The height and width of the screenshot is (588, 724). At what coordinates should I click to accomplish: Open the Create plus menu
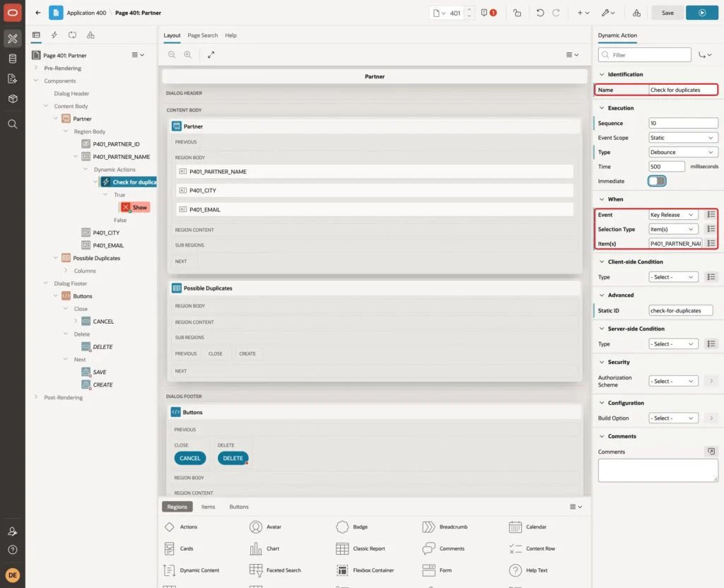click(x=583, y=13)
